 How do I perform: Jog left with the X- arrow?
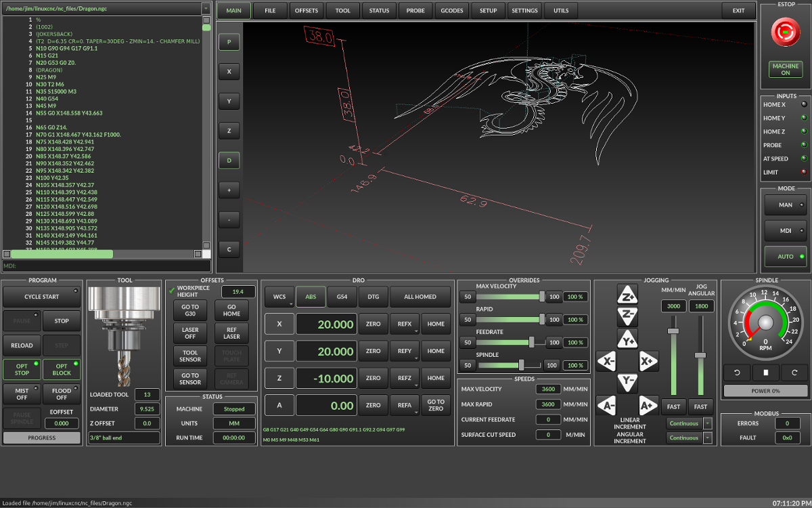tap(606, 361)
